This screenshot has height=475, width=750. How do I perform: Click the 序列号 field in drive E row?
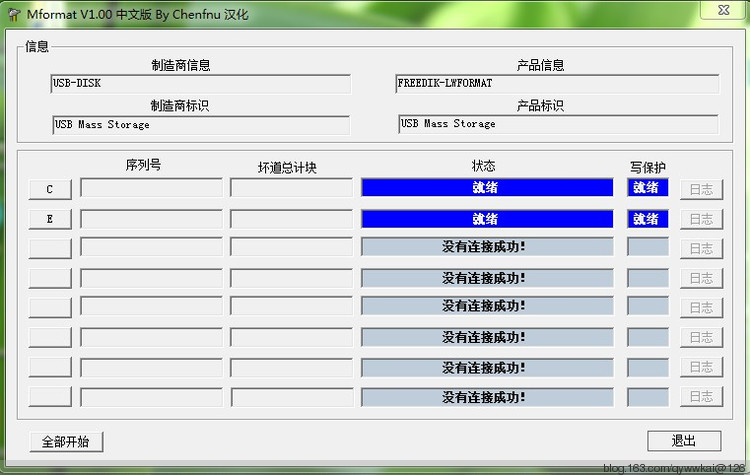pos(151,219)
